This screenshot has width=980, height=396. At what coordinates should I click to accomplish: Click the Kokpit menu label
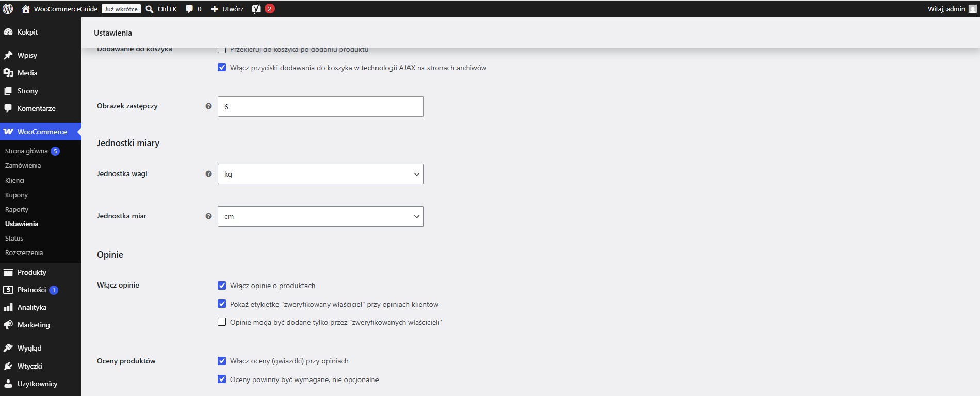click(x=27, y=32)
